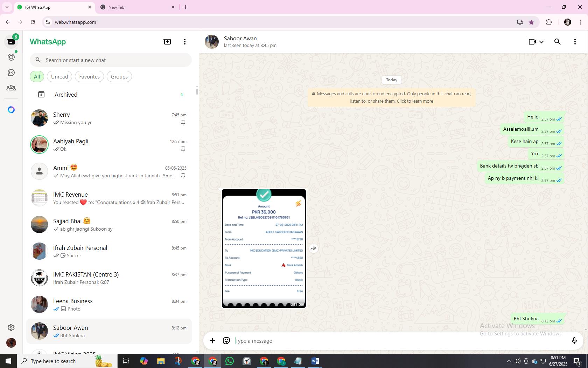Open the Meta AI circle icon
The height and width of the screenshot is (368, 588).
[11, 110]
